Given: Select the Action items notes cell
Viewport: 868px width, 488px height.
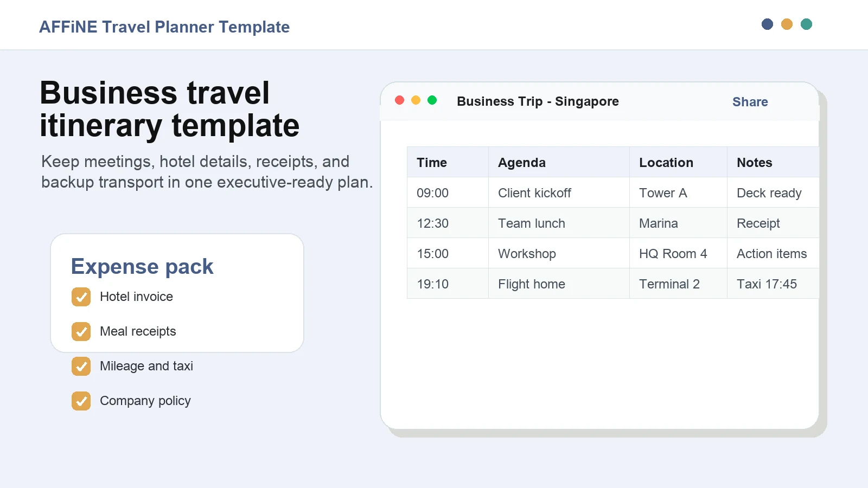Looking at the screenshot, I should 773,253.
